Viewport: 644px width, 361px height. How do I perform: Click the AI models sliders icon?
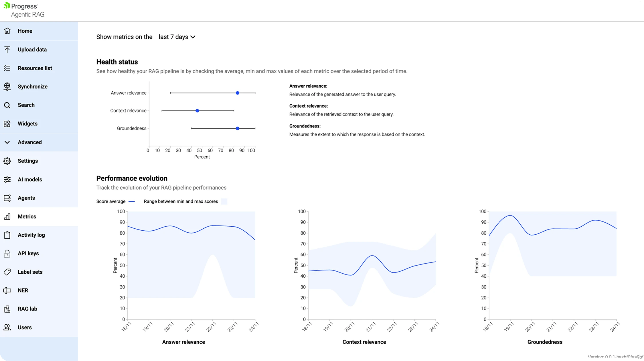[x=7, y=180]
